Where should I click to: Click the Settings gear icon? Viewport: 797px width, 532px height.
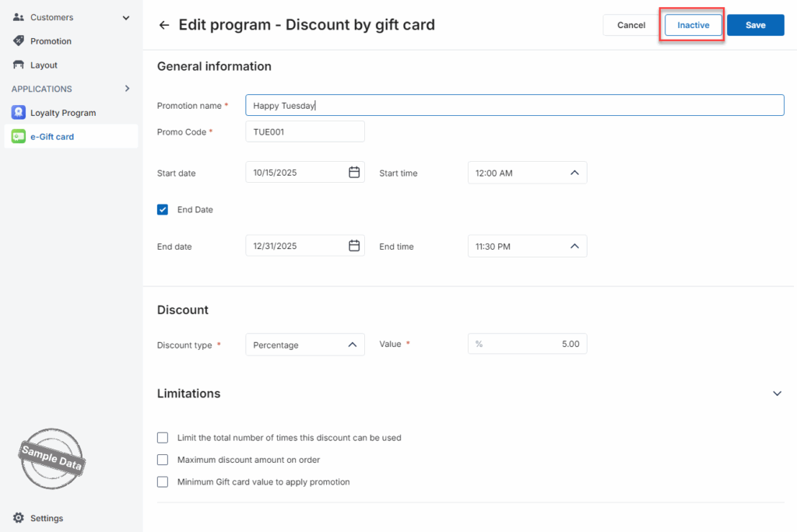19,518
